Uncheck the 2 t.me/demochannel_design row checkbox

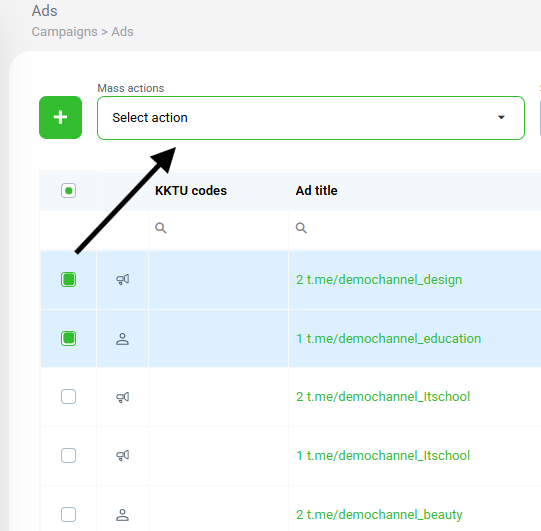point(68,279)
